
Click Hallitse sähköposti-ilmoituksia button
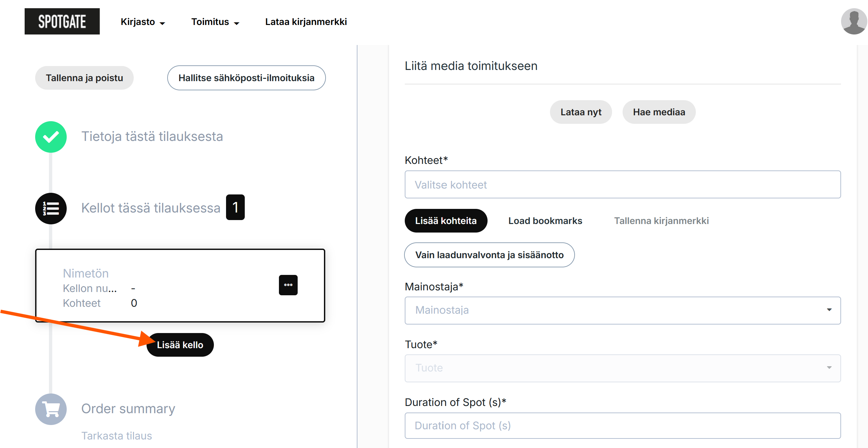(246, 78)
